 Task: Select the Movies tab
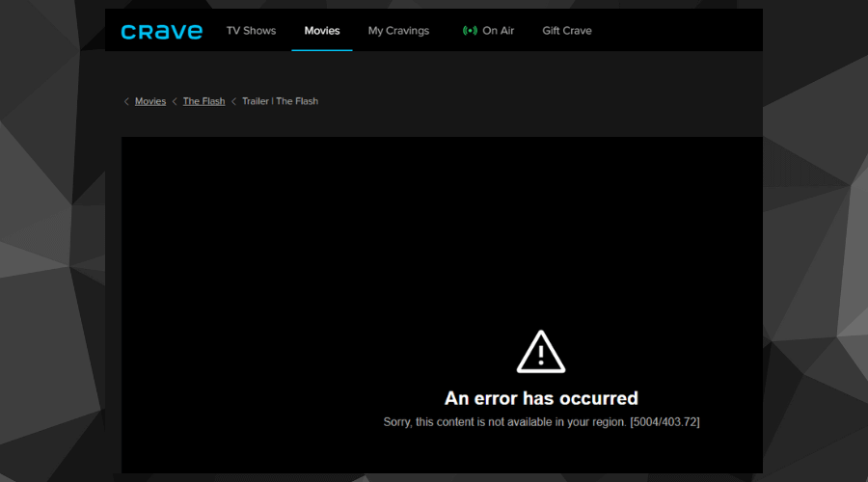(x=321, y=31)
